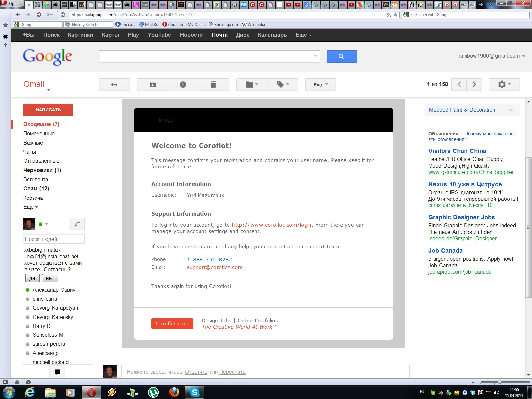Open the Visitors Chair China ad
The width and height of the screenshot is (532, 399).
[x=457, y=151]
